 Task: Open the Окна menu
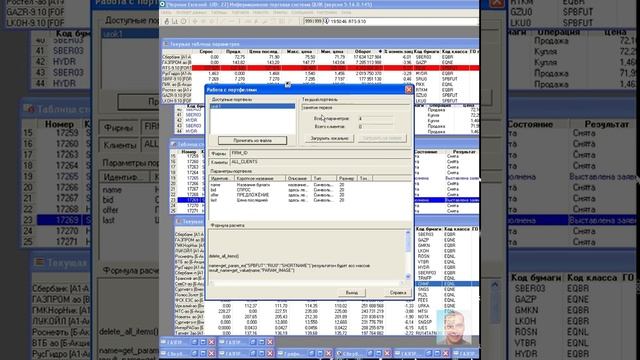click(x=346, y=12)
